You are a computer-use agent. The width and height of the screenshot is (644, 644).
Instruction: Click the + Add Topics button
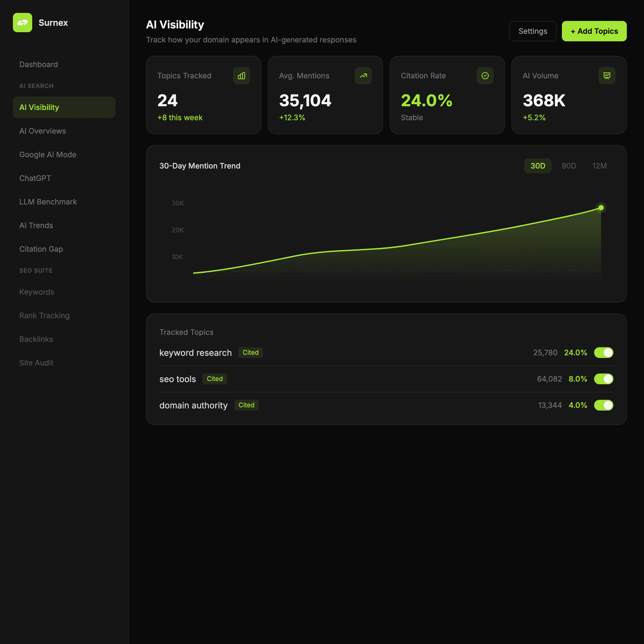[x=594, y=31]
